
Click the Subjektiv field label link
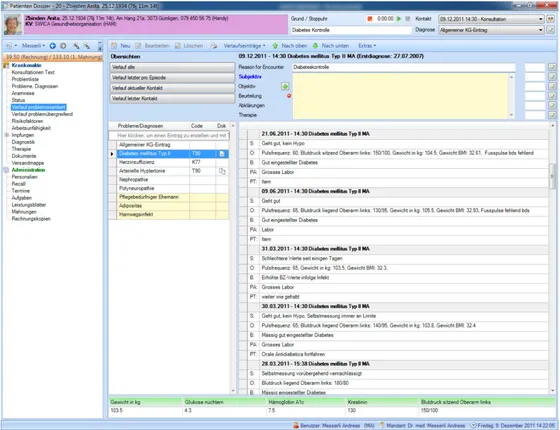pos(250,76)
